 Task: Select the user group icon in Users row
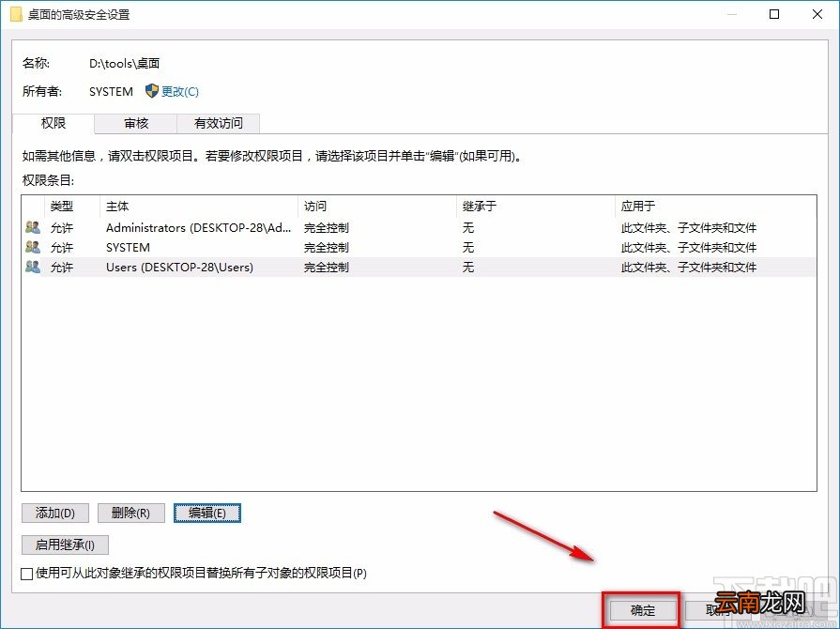(33, 267)
